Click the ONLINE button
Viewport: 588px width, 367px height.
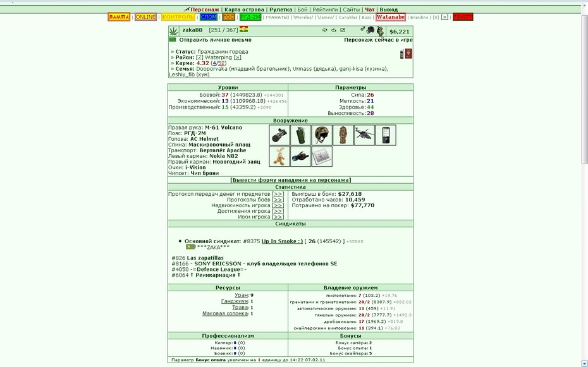point(145,17)
